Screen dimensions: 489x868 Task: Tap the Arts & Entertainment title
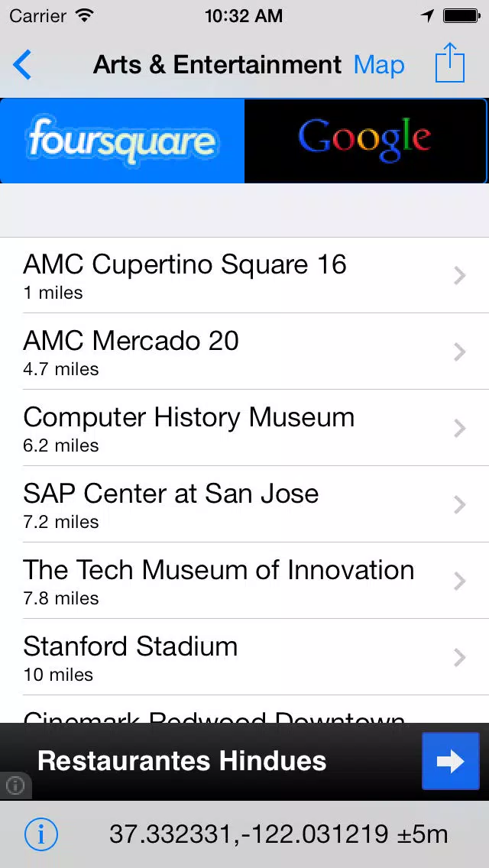coord(217,65)
